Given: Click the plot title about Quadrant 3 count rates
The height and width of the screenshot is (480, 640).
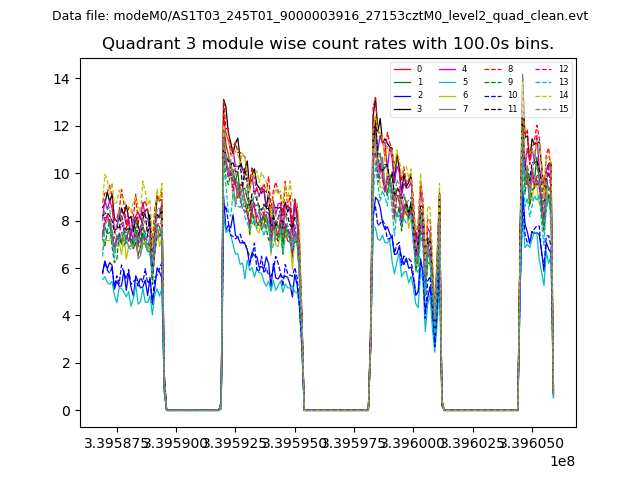Looking at the screenshot, I should [328, 44].
